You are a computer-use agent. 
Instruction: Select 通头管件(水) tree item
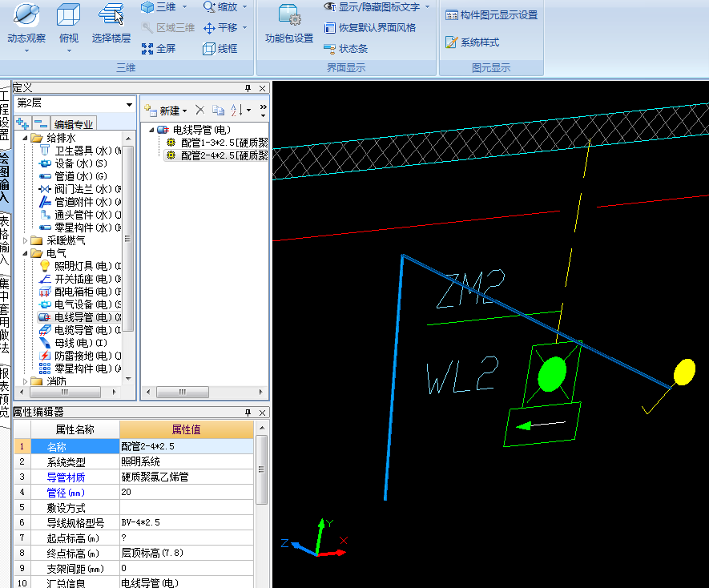tap(80, 215)
